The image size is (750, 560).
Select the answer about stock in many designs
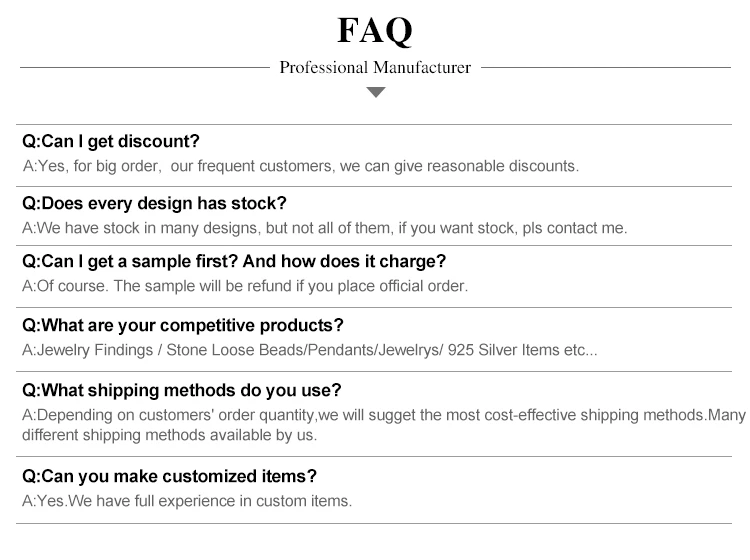click(325, 228)
